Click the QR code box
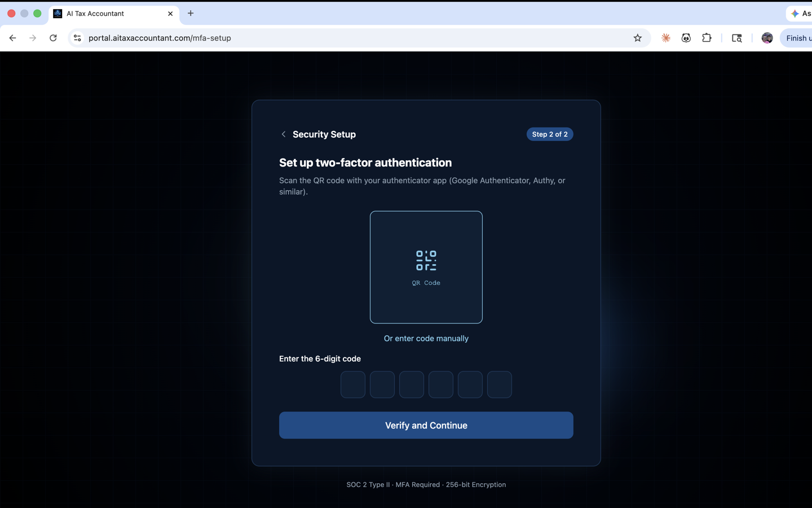 [x=426, y=267]
